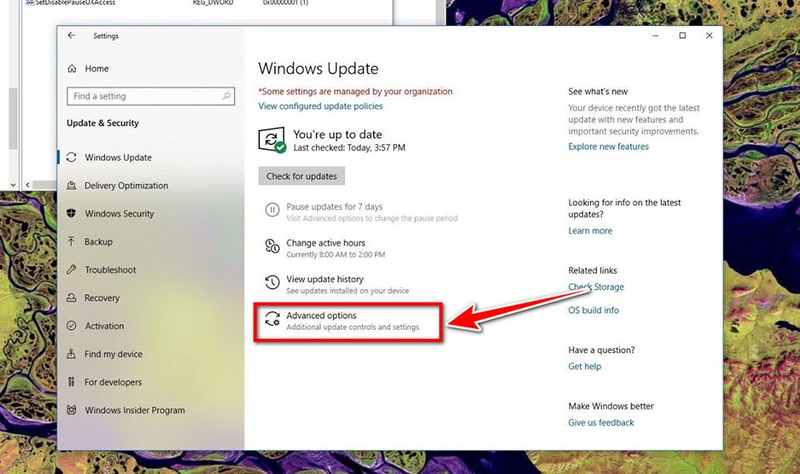800x474 pixels.
Task: Click the Recovery icon
Action: pos(71,297)
